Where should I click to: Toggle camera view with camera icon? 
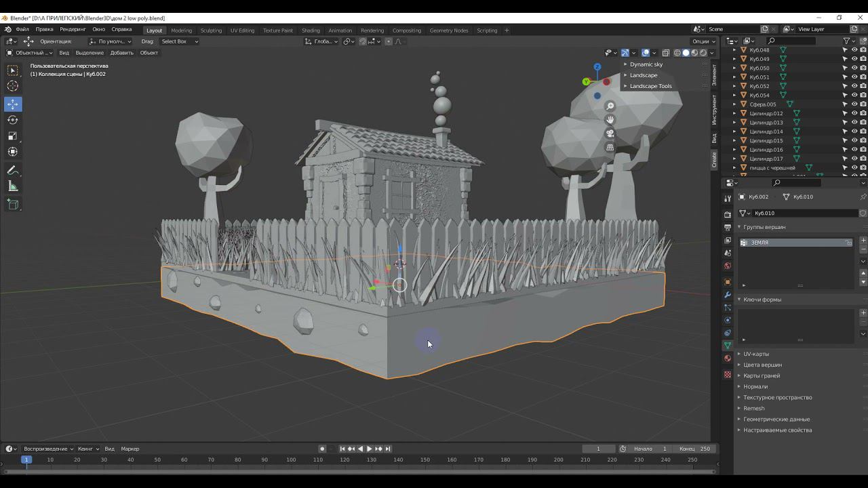pyautogui.click(x=610, y=134)
